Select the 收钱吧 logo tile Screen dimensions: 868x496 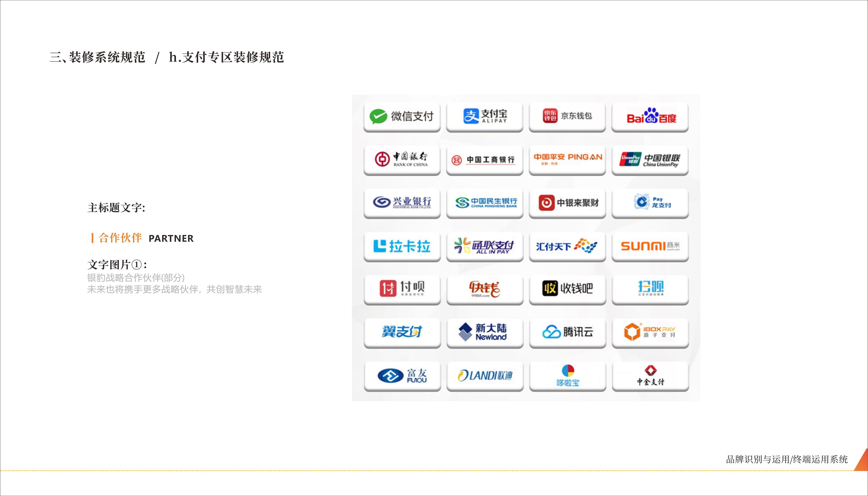[x=567, y=289]
